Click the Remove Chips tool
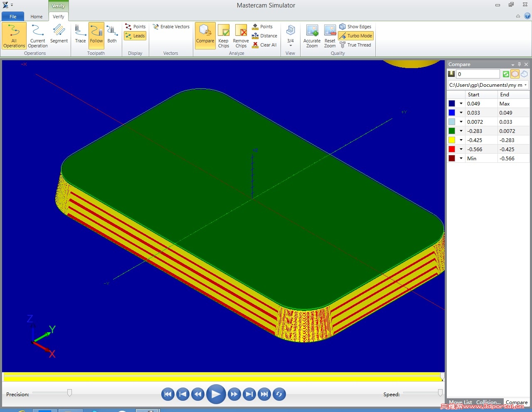 pyautogui.click(x=241, y=36)
